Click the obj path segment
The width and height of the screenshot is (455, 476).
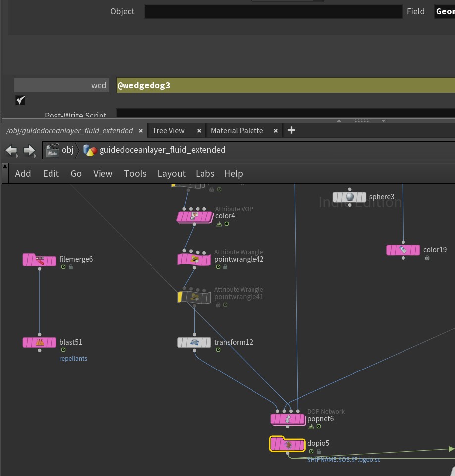coord(68,150)
